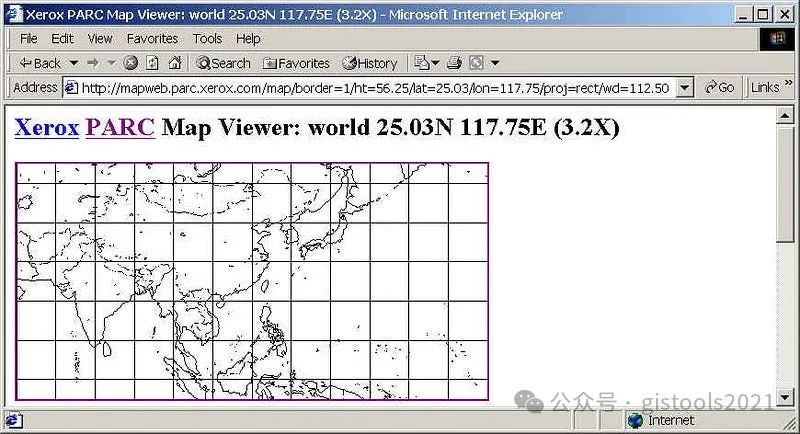The image size is (800, 434).
Task: Open the File menu
Action: [29, 39]
